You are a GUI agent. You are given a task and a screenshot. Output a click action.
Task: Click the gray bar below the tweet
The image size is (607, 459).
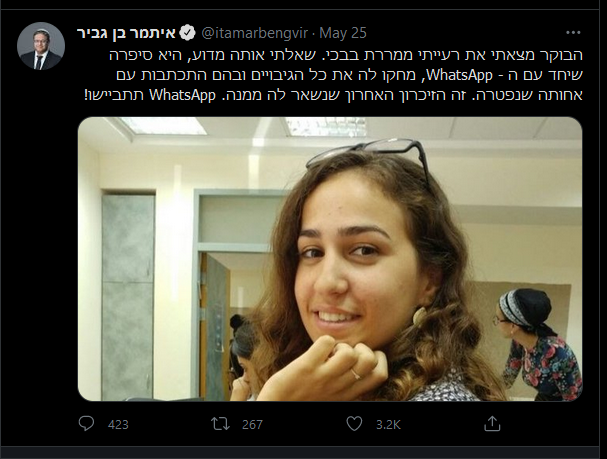pyautogui.click(x=304, y=453)
